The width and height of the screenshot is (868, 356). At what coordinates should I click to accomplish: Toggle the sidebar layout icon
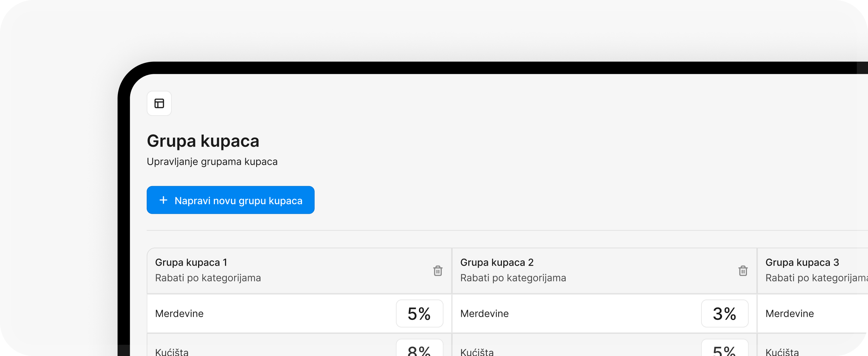[159, 103]
